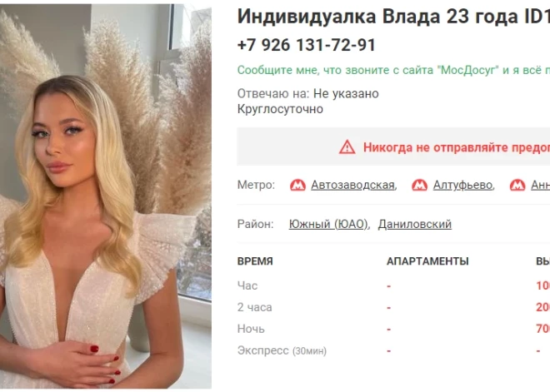Select the Час row in price table
The height and width of the screenshot is (392, 550).
[393, 285]
